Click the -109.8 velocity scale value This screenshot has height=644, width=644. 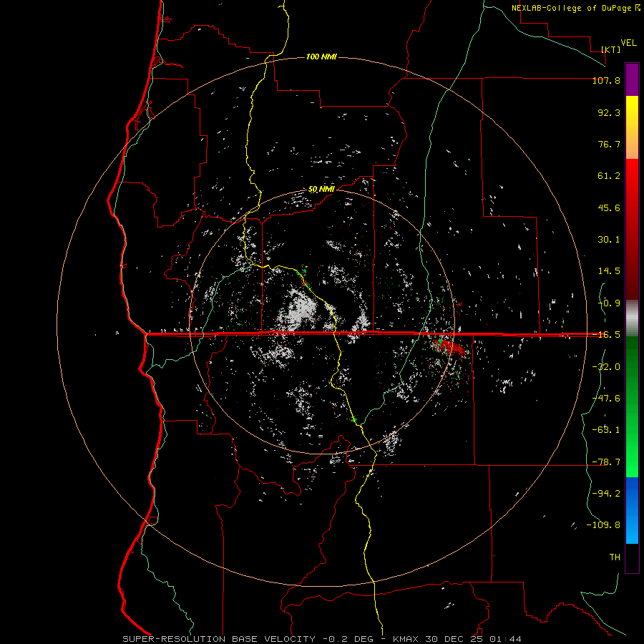click(x=603, y=525)
